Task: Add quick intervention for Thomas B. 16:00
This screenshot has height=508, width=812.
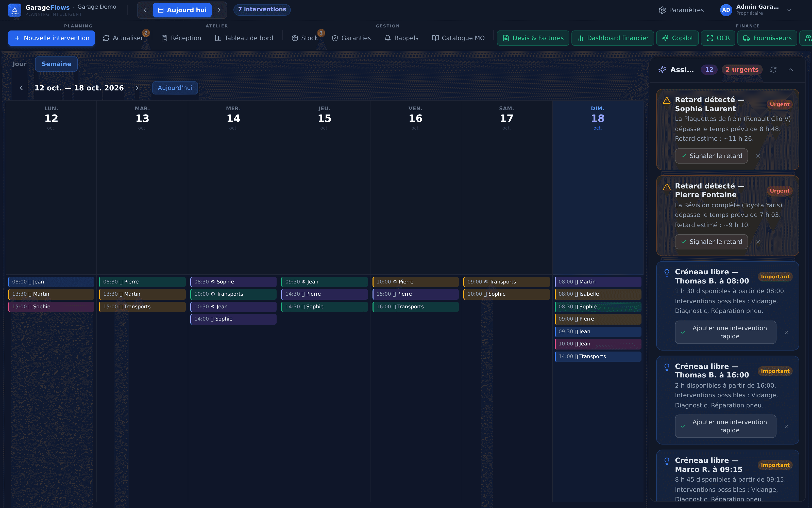Action: pyautogui.click(x=725, y=426)
